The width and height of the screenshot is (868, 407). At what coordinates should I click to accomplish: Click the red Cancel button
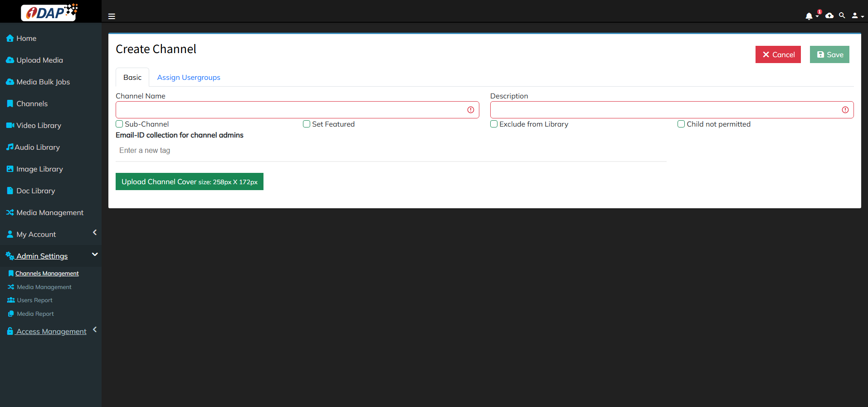778,54
